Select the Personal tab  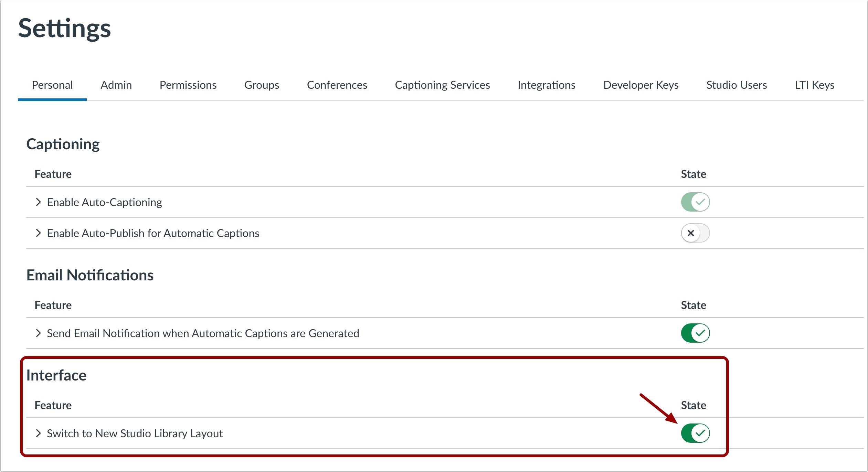52,85
